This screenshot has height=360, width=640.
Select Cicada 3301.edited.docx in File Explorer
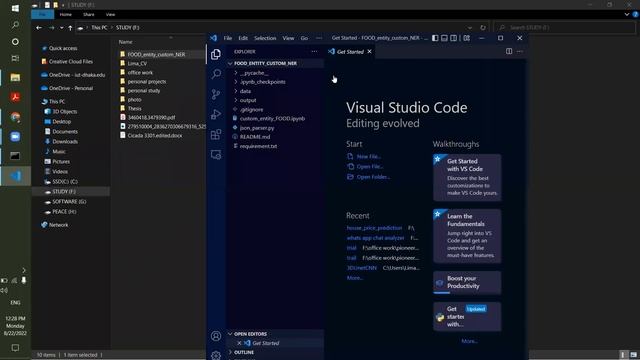[155, 136]
